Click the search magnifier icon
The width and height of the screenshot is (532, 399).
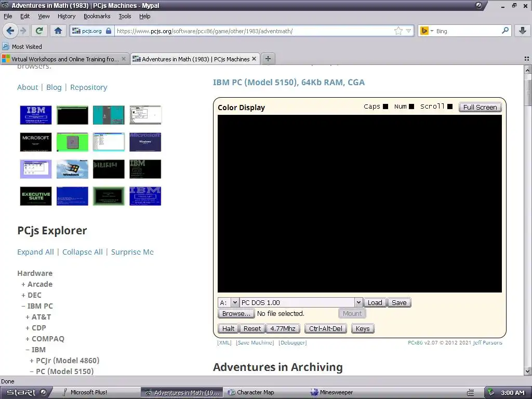(505, 31)
